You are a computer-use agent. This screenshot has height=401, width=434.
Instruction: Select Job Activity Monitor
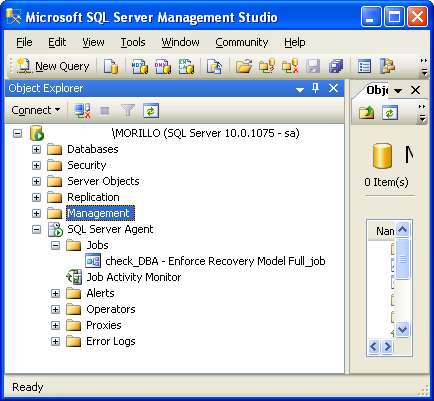tap(134, 277)
